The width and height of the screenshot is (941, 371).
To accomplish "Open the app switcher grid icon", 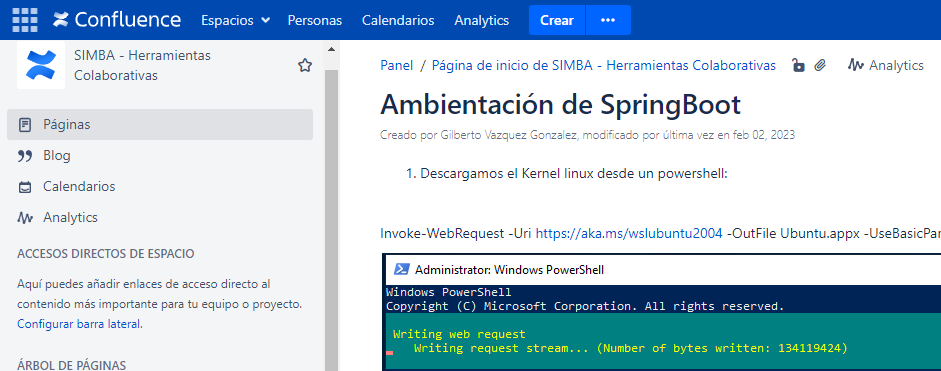I will tap(25, 20).
